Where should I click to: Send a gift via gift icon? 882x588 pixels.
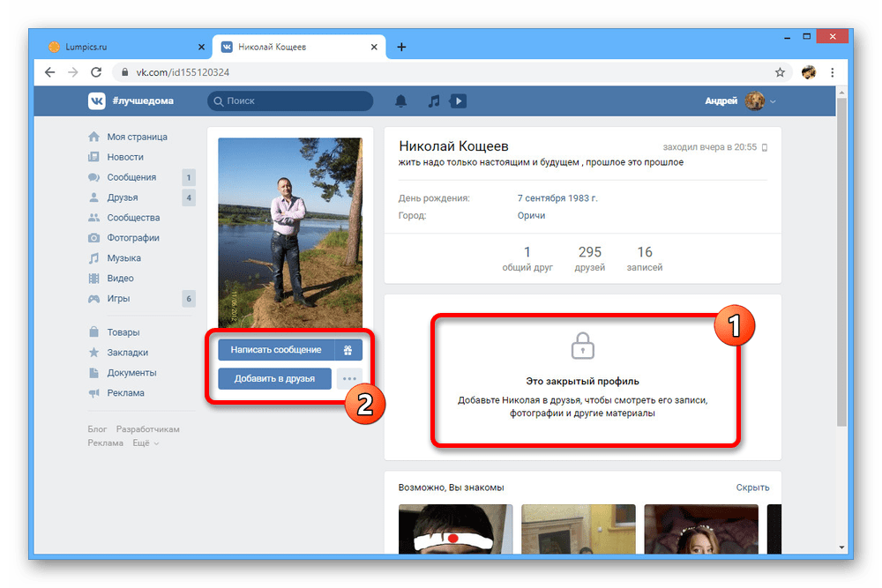(x=348, y=350)
